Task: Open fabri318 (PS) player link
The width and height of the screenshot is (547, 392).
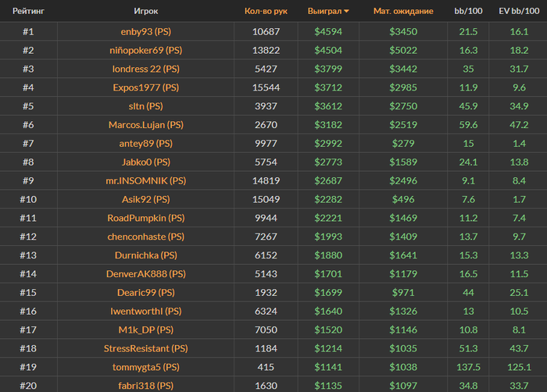Action: pyautogui.click(x=146, y=386)
